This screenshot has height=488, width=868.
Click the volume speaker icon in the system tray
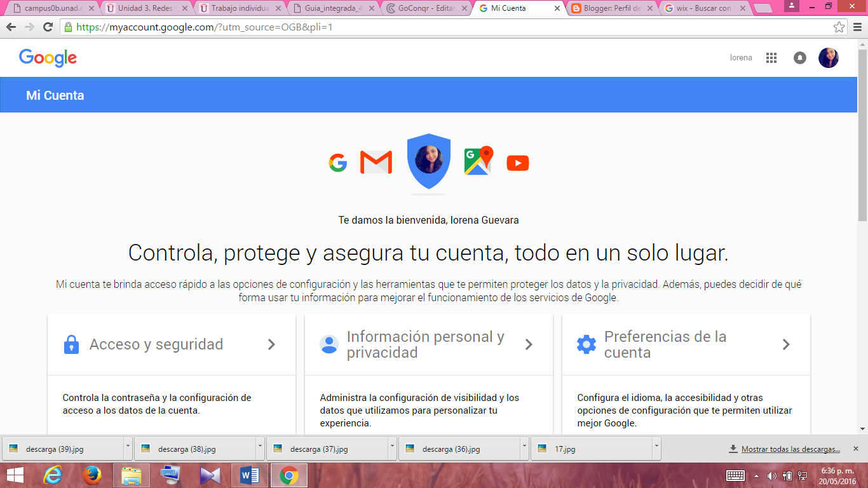[x=772, y=475]
